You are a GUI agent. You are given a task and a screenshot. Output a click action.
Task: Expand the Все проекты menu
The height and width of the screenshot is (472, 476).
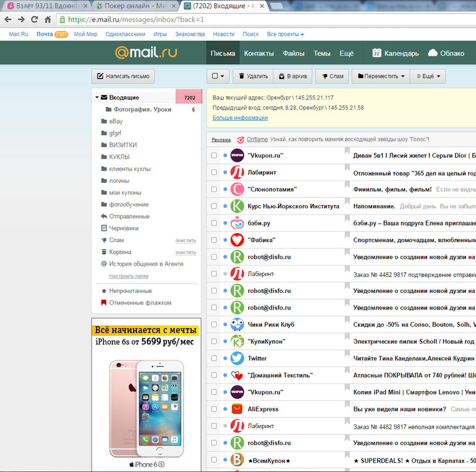click(x=285, y=34)
